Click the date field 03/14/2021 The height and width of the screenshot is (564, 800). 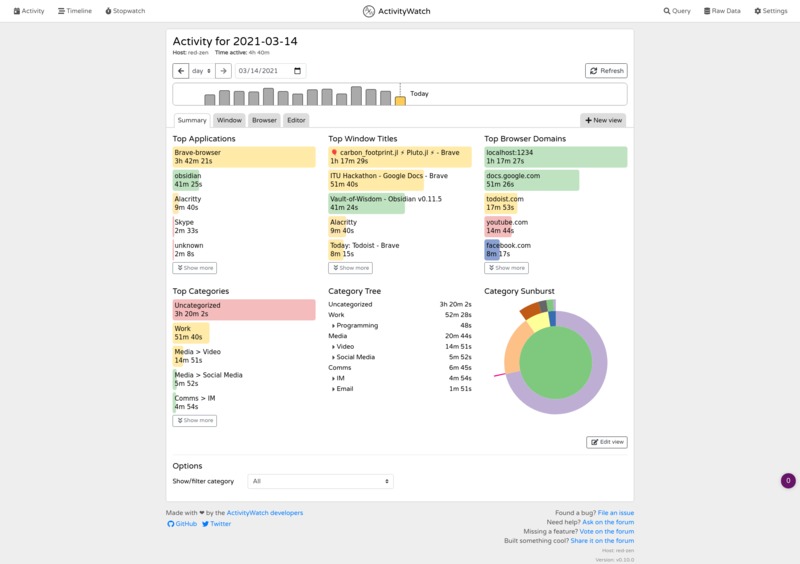click(270, 71)
